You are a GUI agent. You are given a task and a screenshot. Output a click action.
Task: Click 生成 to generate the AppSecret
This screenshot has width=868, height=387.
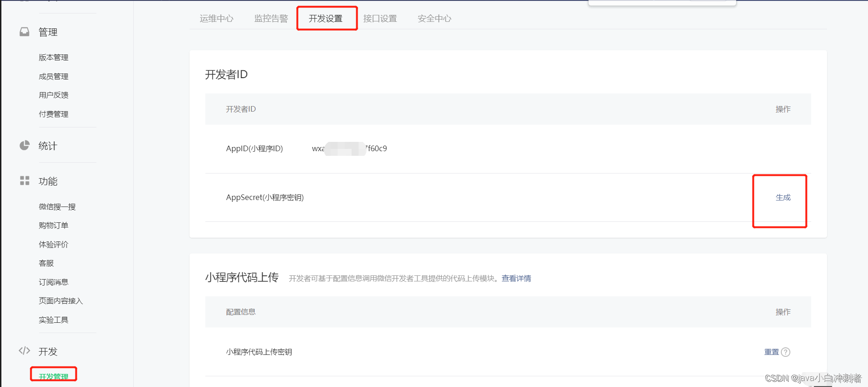coord(783,197)
